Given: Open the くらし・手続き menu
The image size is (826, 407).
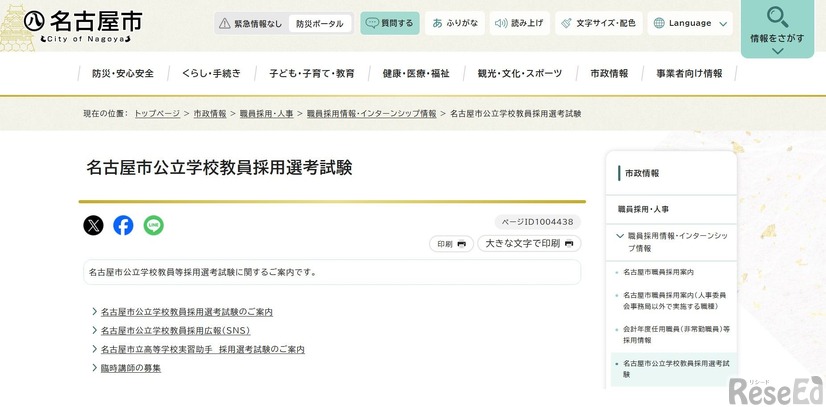Looking at the screenshot, I should (211, 74).
